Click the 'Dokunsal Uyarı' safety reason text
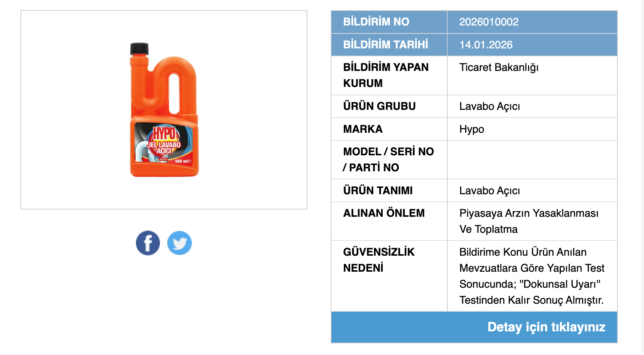Image resolution: width=644 pixels, height=355 pixels. tap(559, 284)
